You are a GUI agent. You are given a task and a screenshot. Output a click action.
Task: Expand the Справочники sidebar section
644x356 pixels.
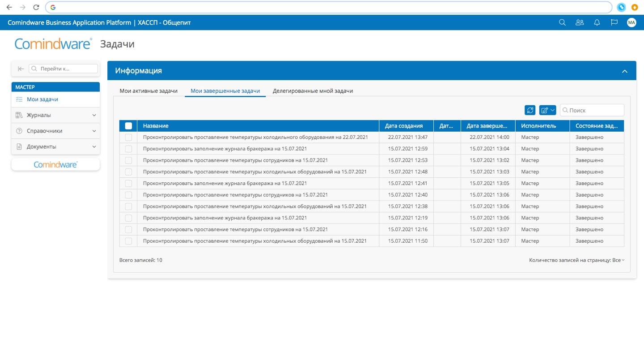(94, 131)
